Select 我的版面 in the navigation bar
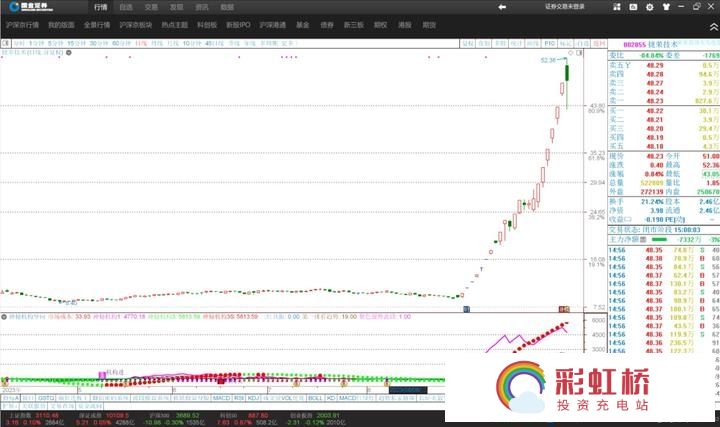This screenshot has width=720, height=427. click(61, 25)
